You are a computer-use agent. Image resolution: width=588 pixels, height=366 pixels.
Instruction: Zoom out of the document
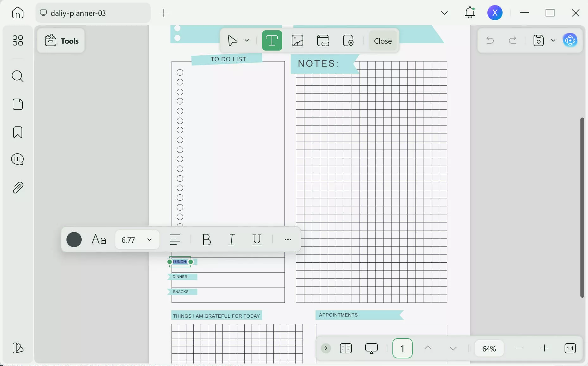point(519,348)
